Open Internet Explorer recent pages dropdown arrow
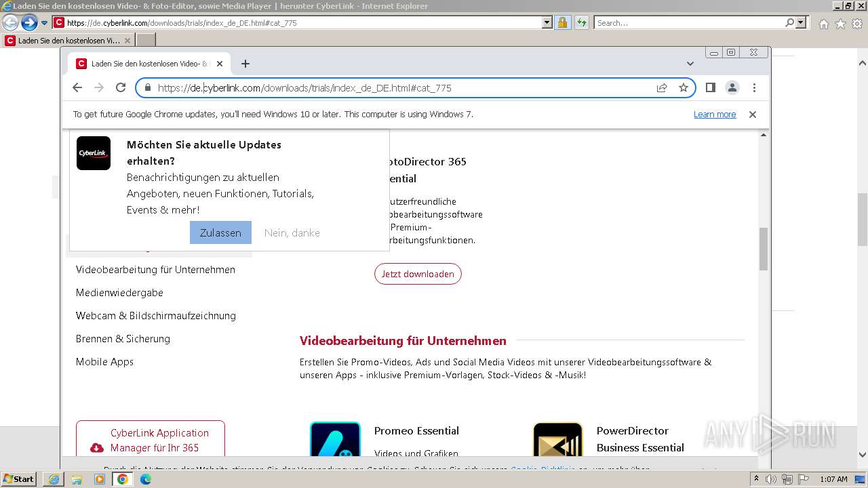 tap(44, 23)
